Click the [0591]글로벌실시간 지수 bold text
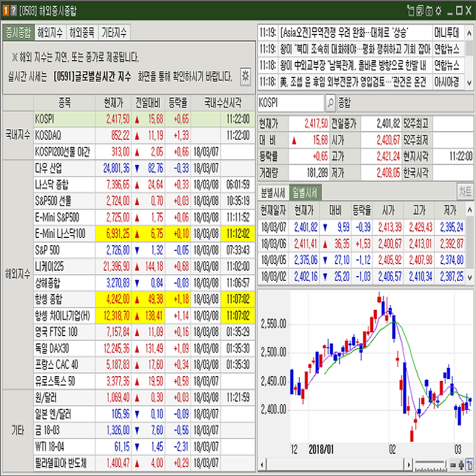This screenshot has width=476, height=476. coord(92,76)
